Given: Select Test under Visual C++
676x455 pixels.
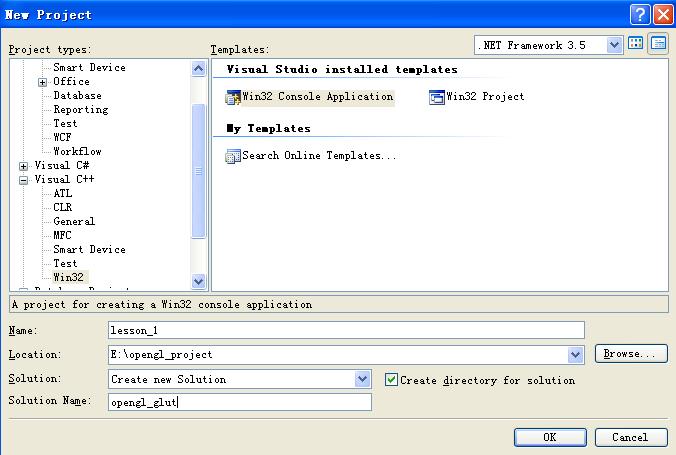Looking at the screenshot, I should (65, 264).
